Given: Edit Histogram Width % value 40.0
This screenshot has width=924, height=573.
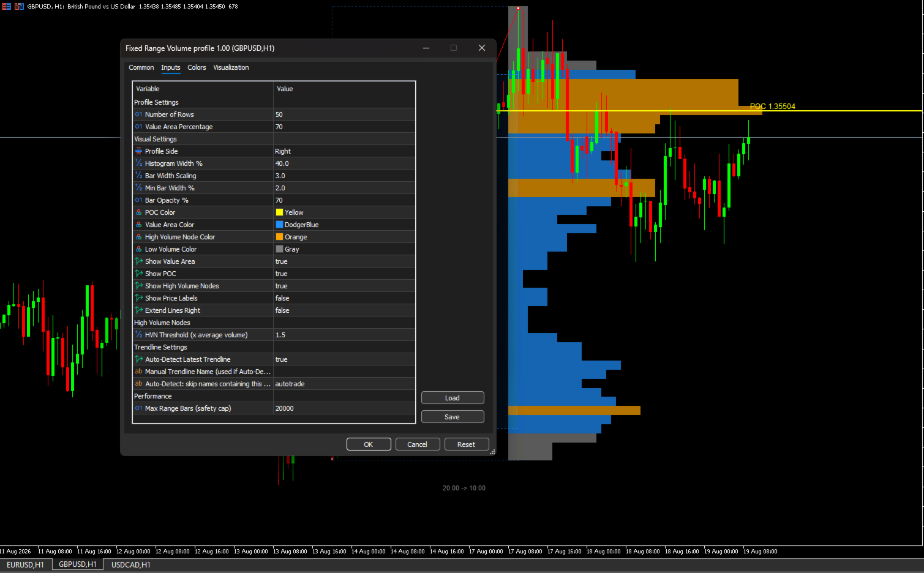Looking at the screenshot, I should [x=344, y=163].
